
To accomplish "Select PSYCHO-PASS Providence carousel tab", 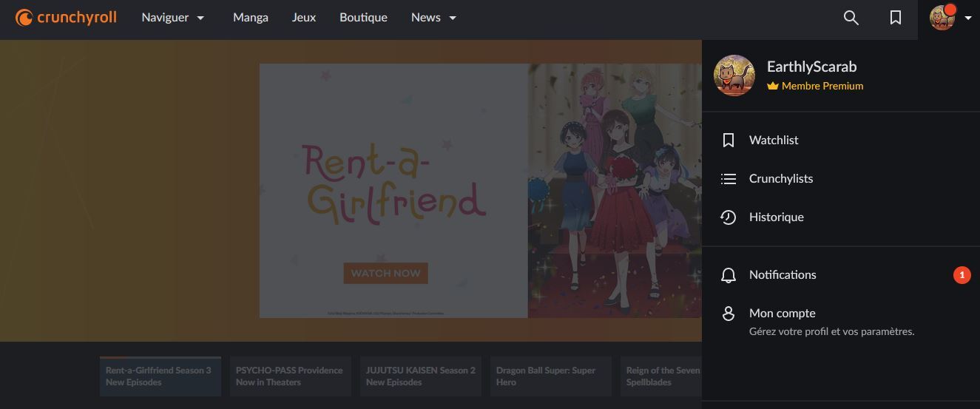I will coord(291,376).
